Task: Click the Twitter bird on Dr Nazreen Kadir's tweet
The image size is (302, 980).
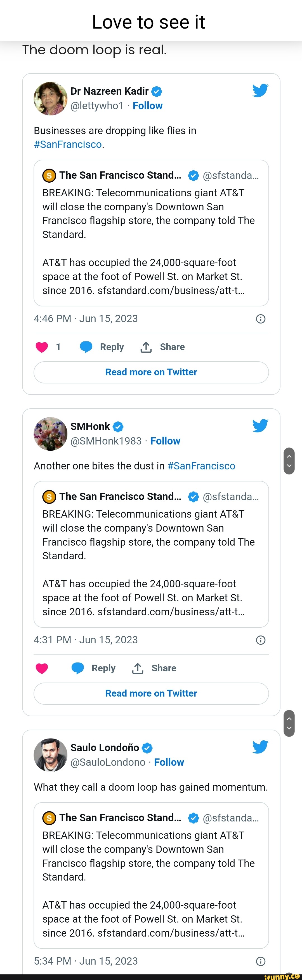Action: point(260,90)
